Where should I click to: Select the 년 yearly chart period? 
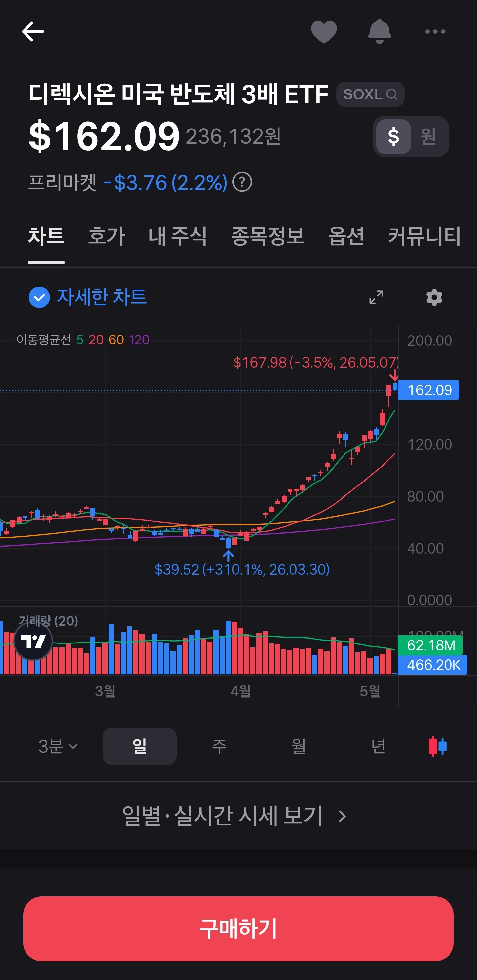coord(378,746)
